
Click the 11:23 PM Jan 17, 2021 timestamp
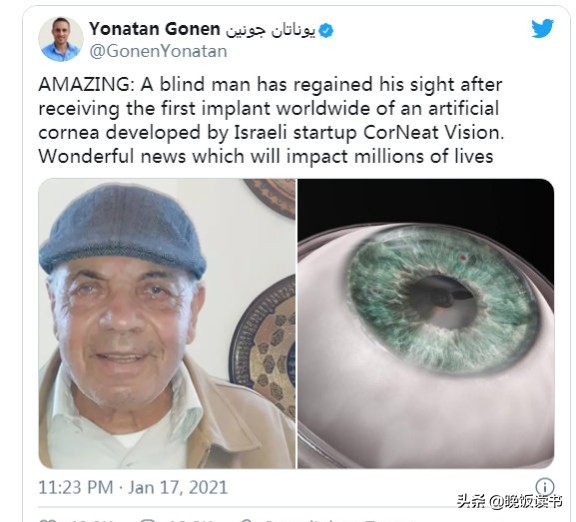pyautogui.click(x=133, y=487)
